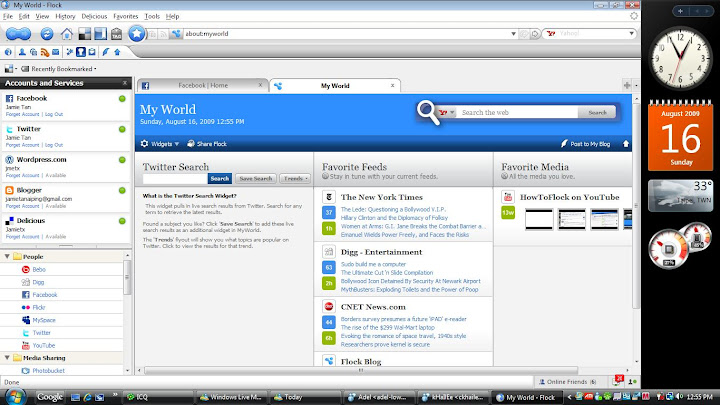Open first HowToFlock video thumbnail
The image size is (720, 405).
pyautogui.click(x=539, y=219)
